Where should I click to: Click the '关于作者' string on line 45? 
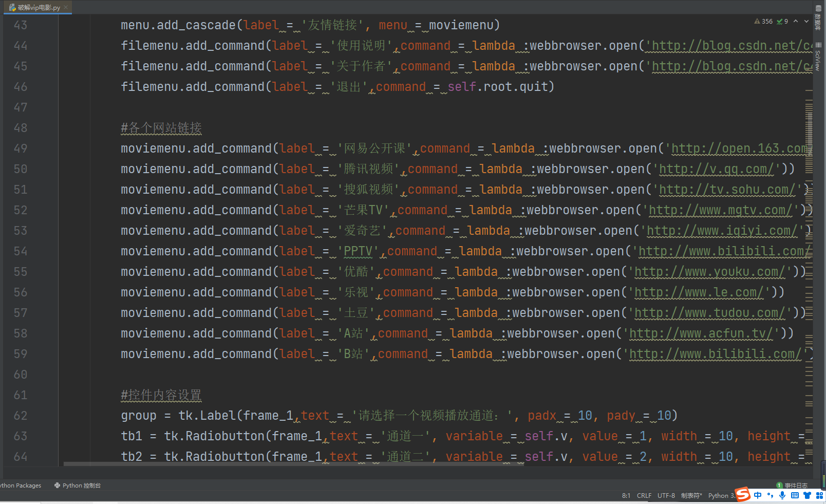point(361,66)
